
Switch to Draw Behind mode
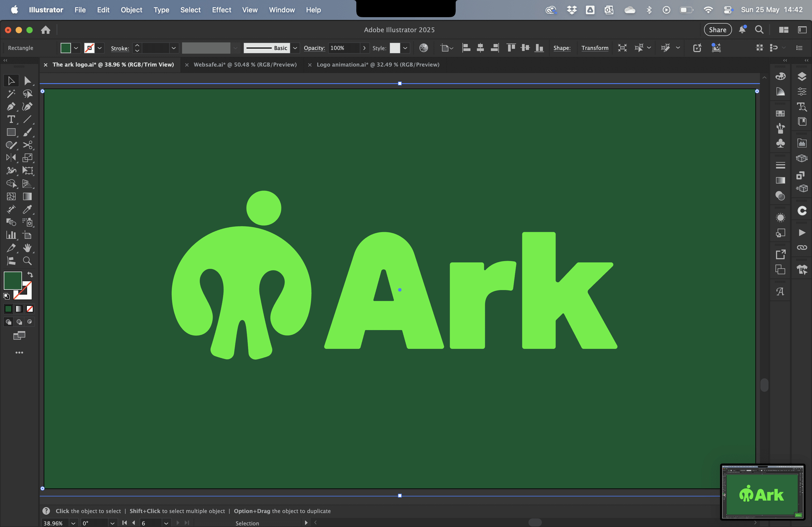[x=19, y=322]
